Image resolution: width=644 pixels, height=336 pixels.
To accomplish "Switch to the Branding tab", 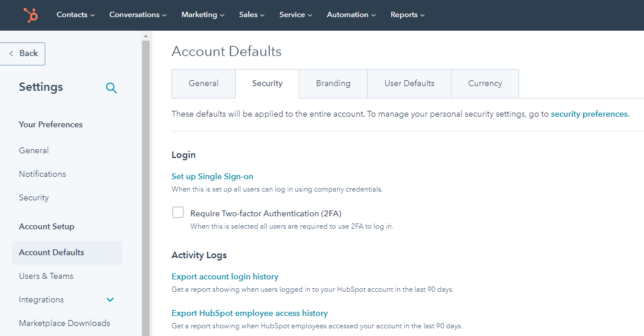I will point(333,84).
